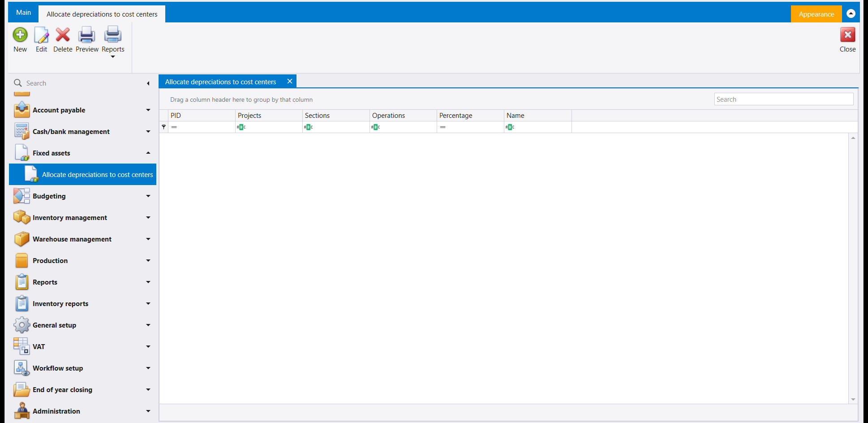
Task: Click the Reports clipboard icon
Action: click(x=21, y=282)
